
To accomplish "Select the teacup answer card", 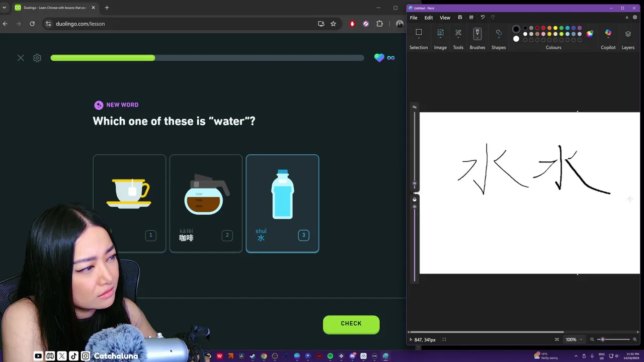I will [129, 203].
